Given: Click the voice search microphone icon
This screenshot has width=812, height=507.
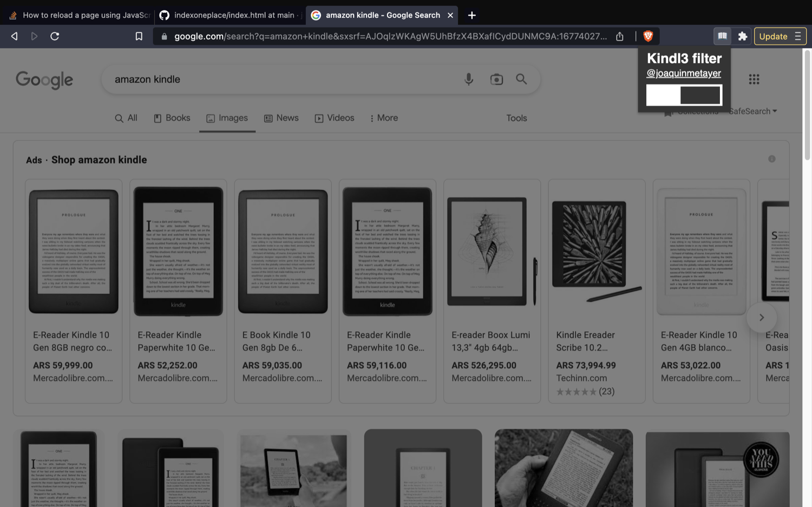Looking at the screenshot, I should click(x=469, y=80).
